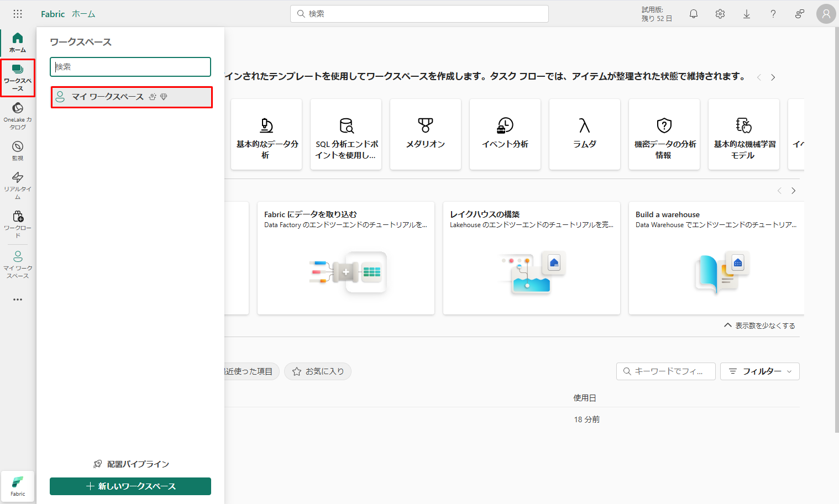The image size is (839, 504).
Task: Click the workspace search field
Action: click(130, 67)
